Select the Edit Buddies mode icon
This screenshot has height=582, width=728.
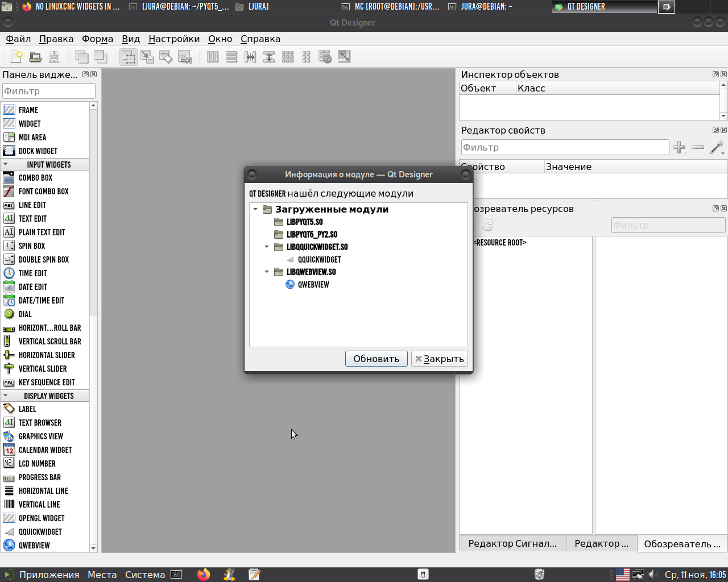[166, 57]
